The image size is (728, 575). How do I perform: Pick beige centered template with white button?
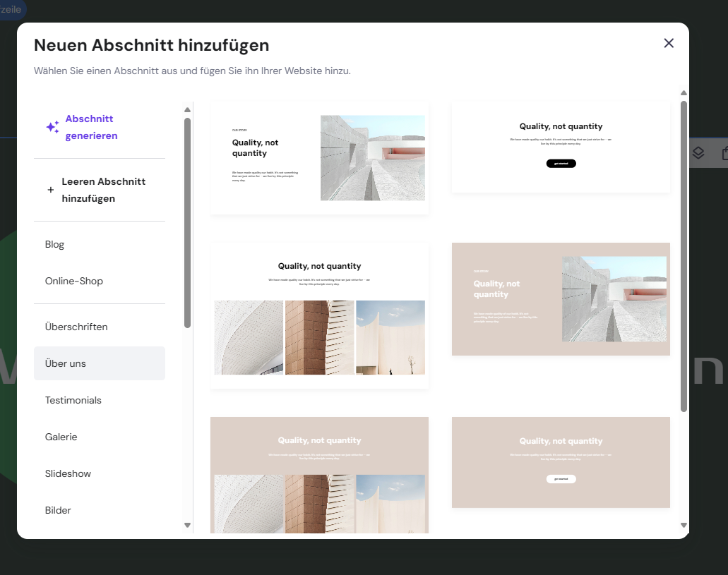point(561,462)
